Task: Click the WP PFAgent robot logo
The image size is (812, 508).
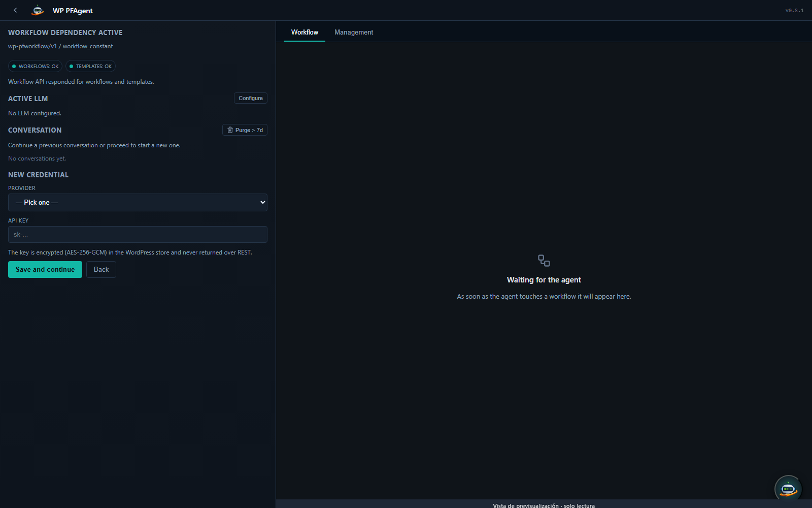Action: [x=38, y=10]
